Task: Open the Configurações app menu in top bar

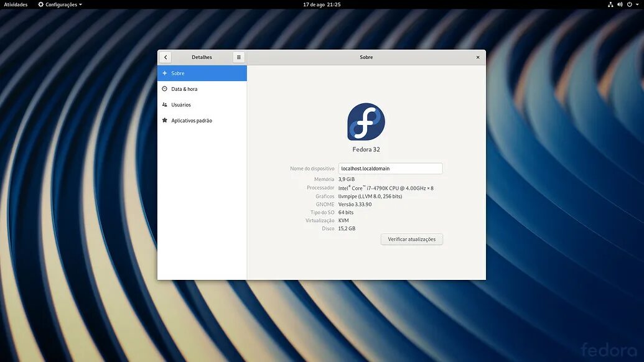Action: click(x=60, y=4)
